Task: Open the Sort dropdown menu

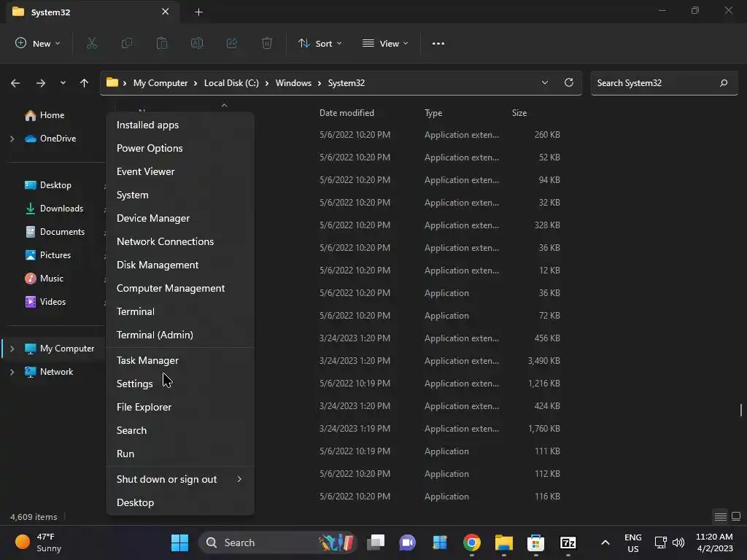Action: point(320,43)
